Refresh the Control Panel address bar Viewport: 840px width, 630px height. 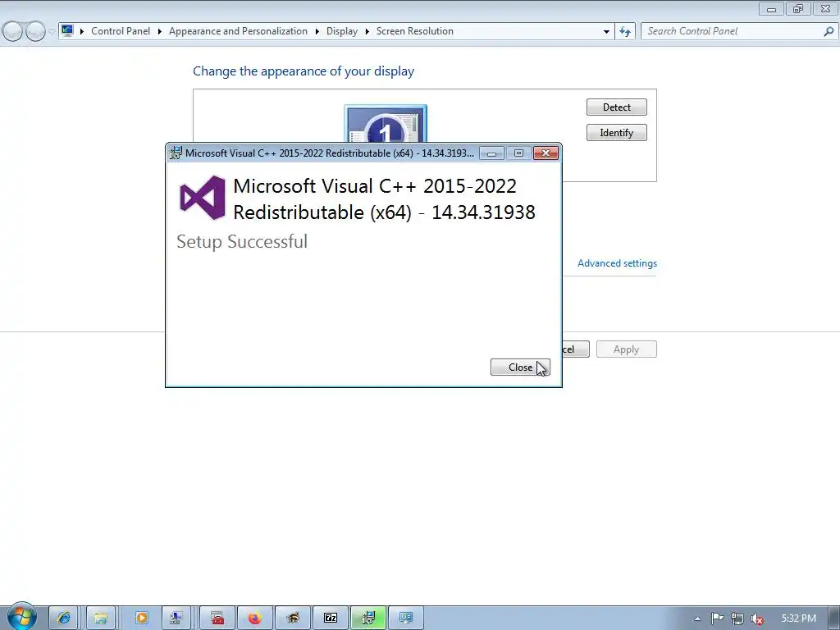(x=624, y=32)
